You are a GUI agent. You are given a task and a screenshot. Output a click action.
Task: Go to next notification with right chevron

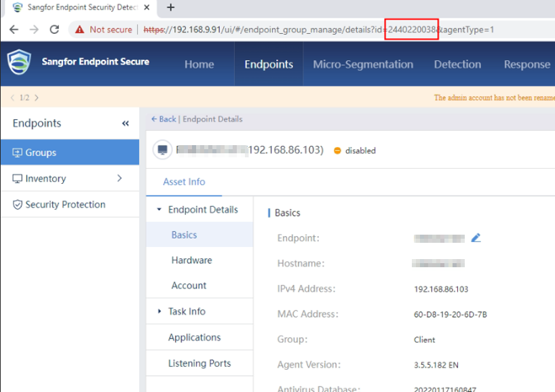[x=37, y=98]
